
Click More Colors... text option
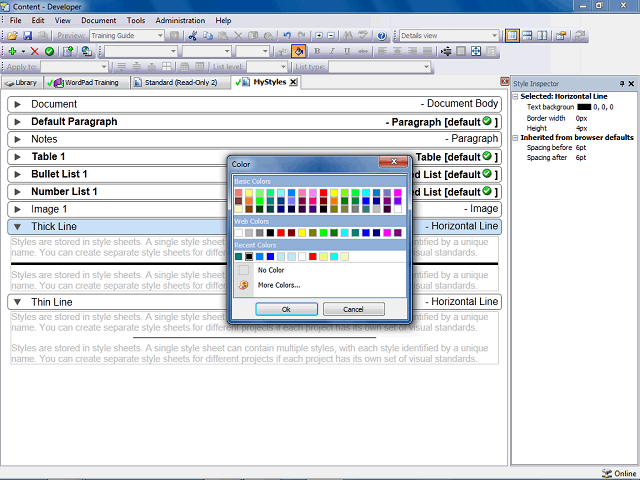click(x=279, y=285)
